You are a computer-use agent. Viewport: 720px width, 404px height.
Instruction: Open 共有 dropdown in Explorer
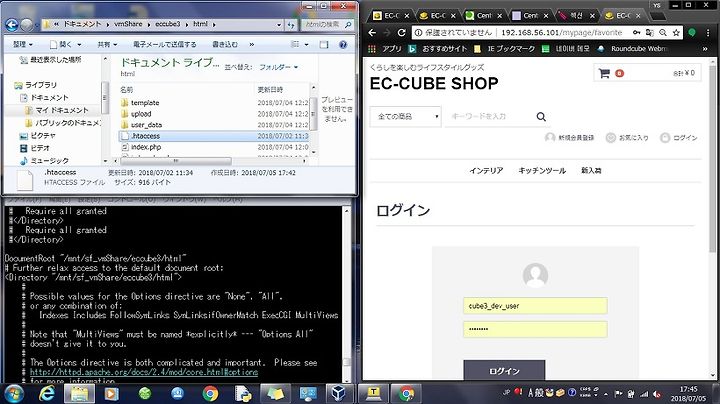107,45
